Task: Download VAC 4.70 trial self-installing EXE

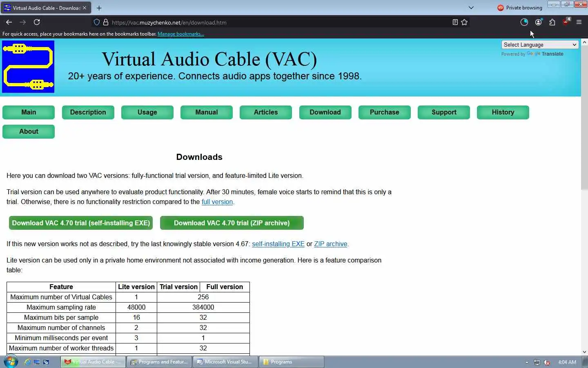Action: tap(81, 223)
